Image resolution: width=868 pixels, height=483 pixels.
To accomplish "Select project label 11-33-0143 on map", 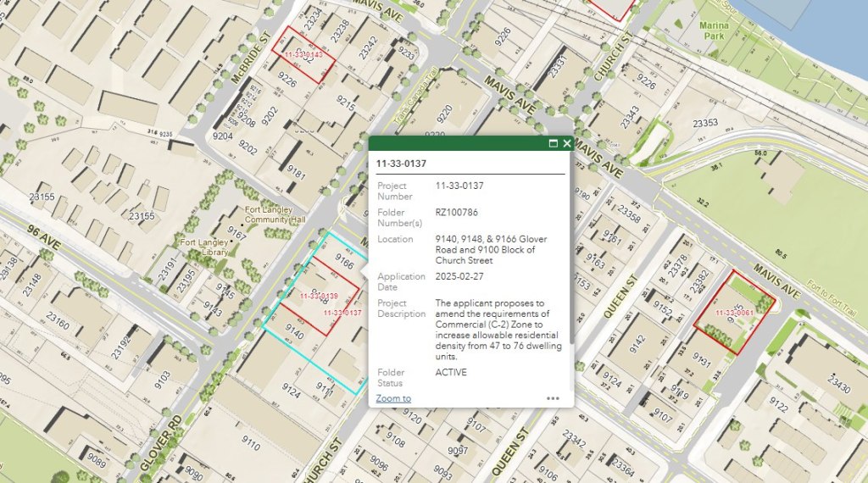I will click(x=303, y=54).
